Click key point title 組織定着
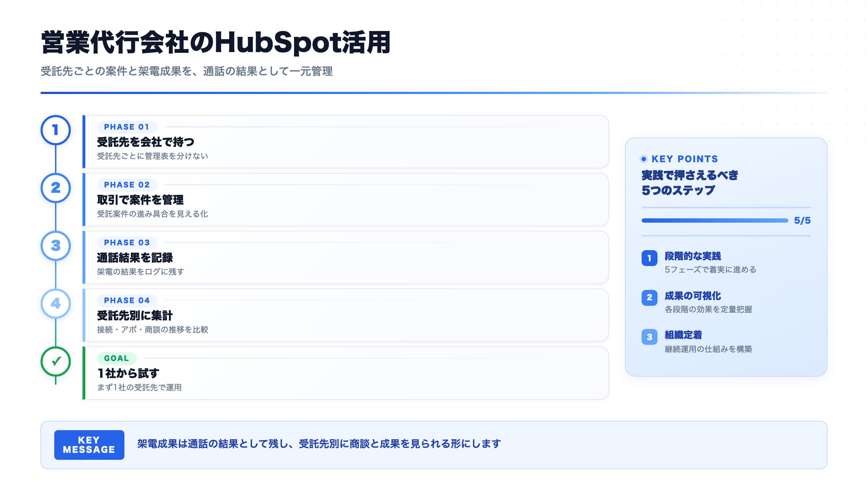This screenshot has width=868, height=488. coord(683,335)
